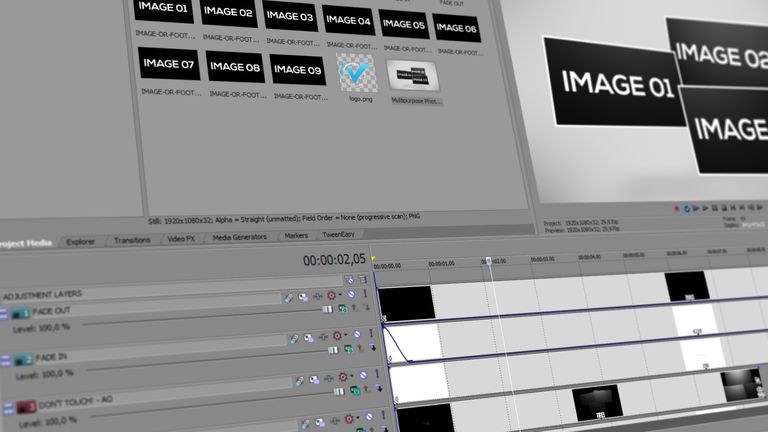
Task: Select the Multipurpose Phot... media thumbnail
Action: (x=413, y=76)
